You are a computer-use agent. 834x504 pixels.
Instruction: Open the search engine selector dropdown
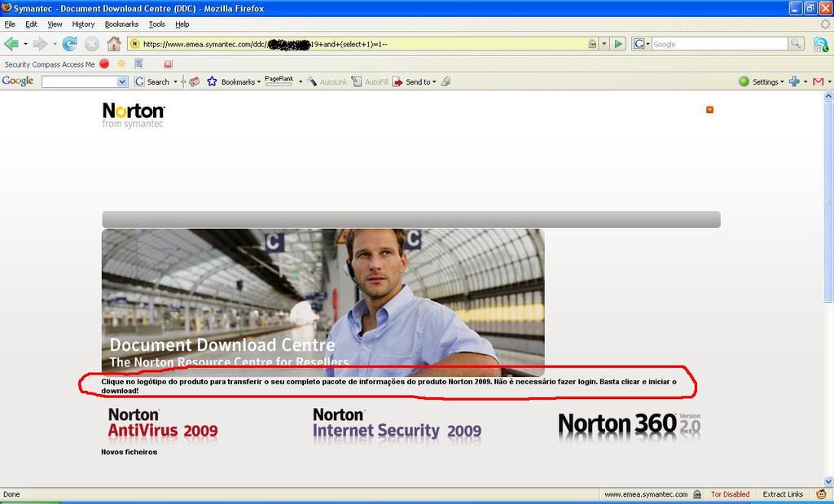tap(647, 44)
